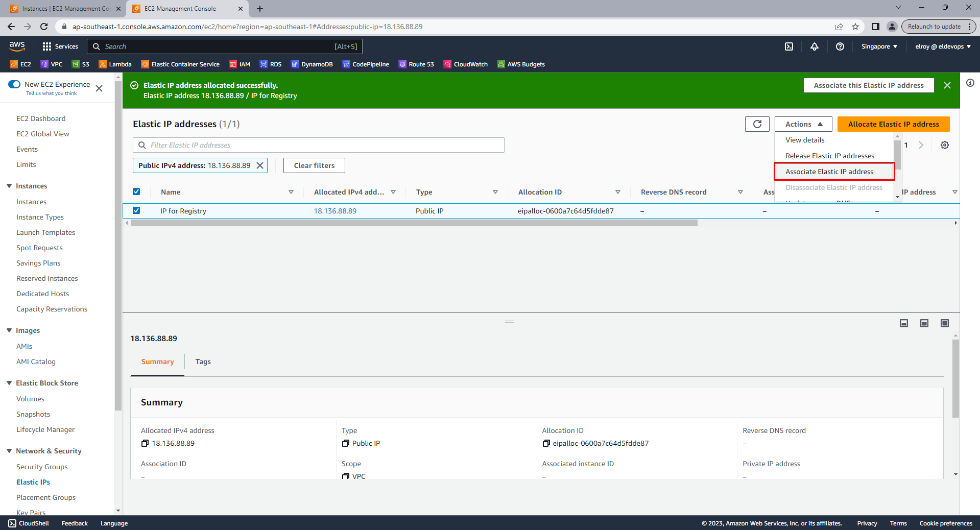Choose Associate Elastic IP address menu item
980x530 pixels.
point(833,172)
